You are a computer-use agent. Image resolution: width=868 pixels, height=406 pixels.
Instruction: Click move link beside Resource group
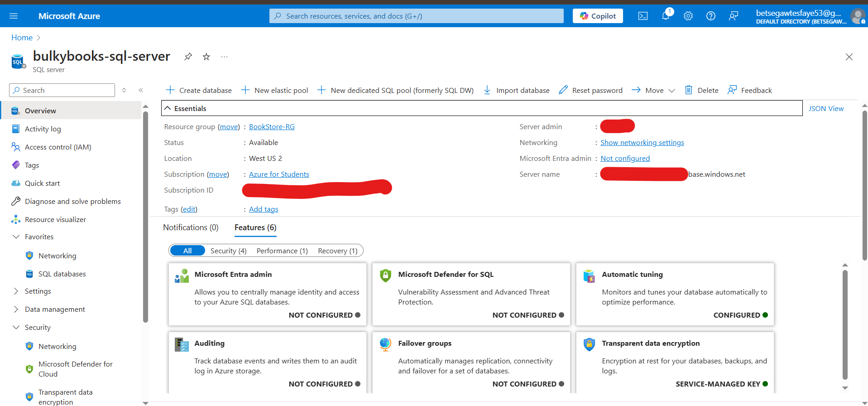tap(229, 126)
